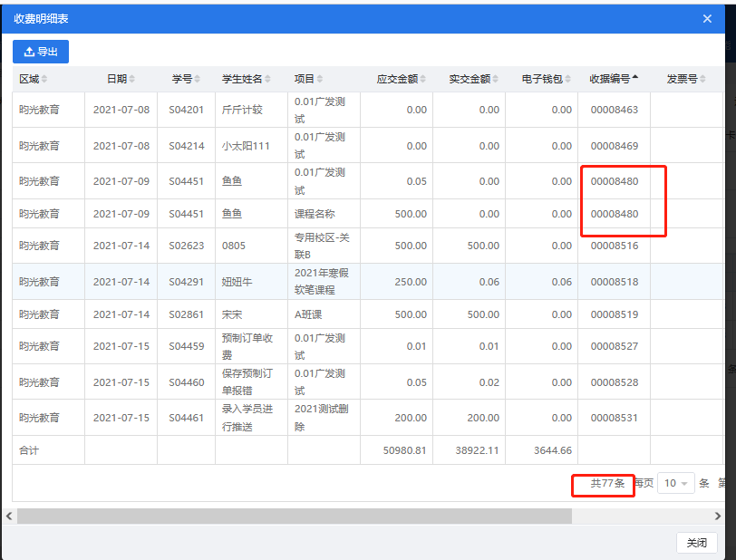
Task: Click total e-wallet amount 3644.66
Action: (x=553, y=450)
